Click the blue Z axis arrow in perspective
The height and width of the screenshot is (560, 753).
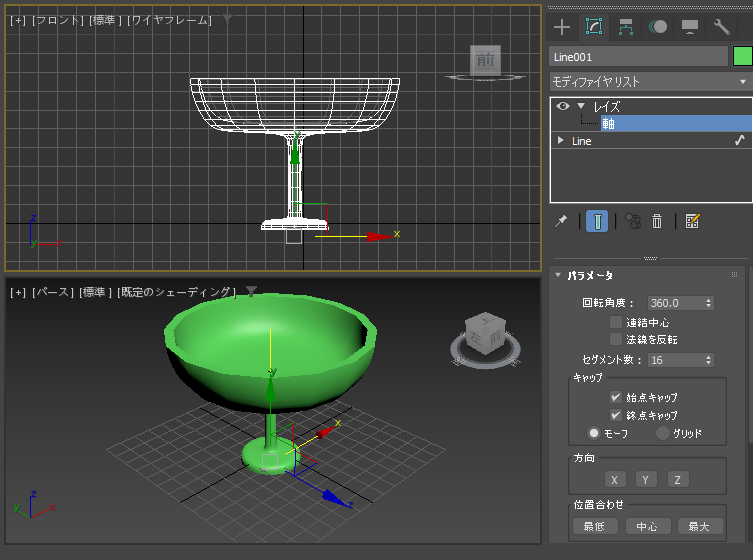tap(334, 498)
